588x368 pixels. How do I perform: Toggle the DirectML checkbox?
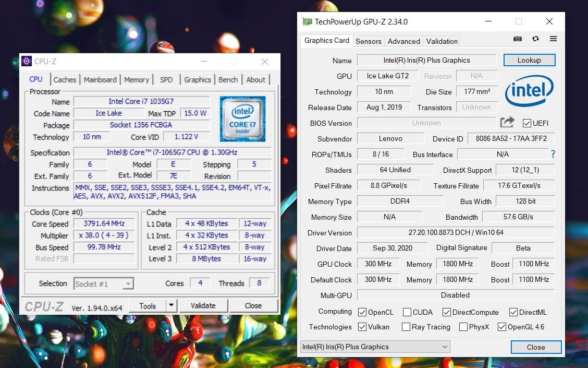coord(513,312)
